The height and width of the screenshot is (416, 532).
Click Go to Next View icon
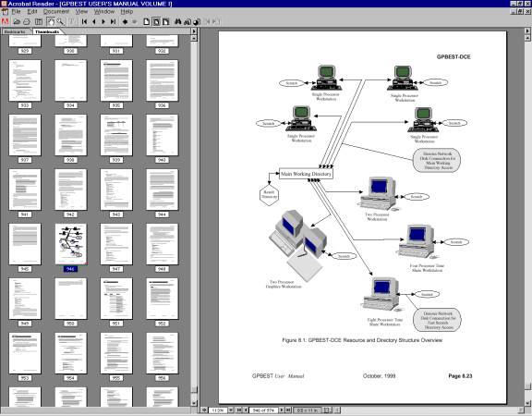click(134, 22)
